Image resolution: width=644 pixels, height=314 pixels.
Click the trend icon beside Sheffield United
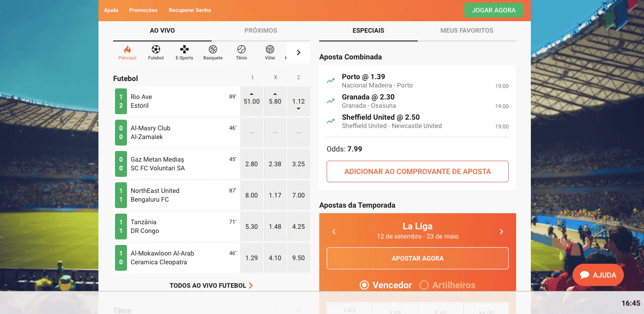tap(331, 121)
